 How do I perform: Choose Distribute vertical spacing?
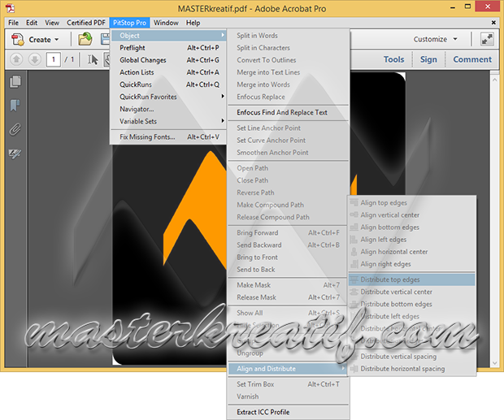(412, 357)
